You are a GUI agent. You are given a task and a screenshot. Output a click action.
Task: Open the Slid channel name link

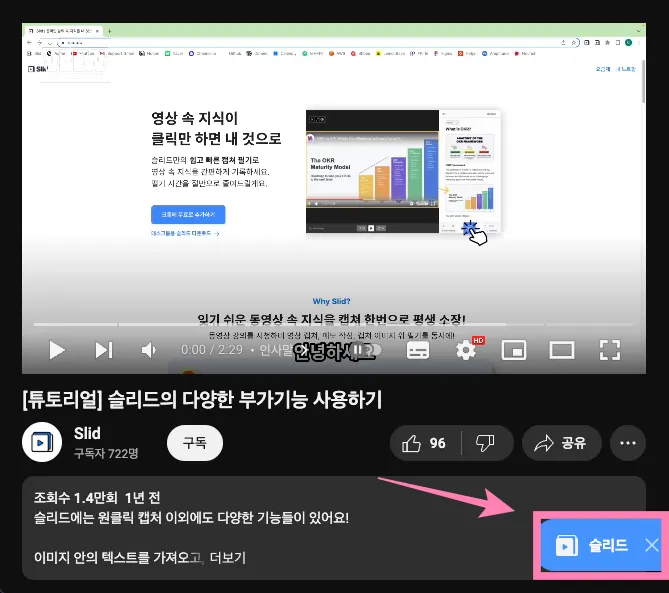[x=87, y=433]
